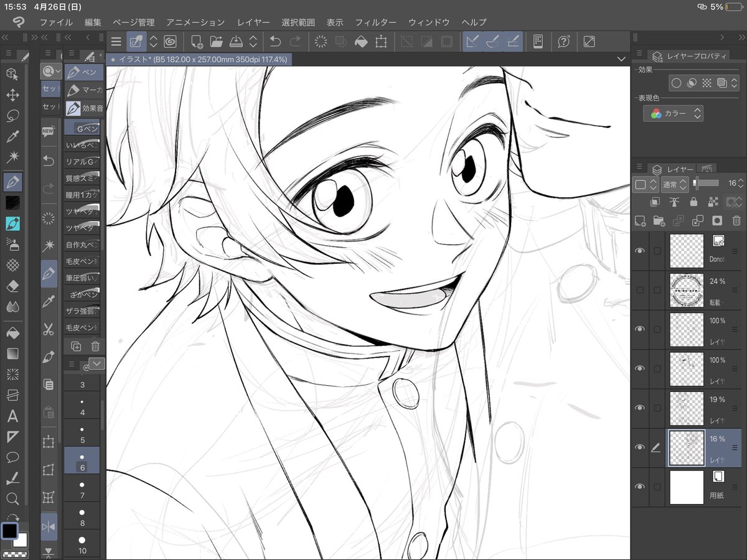Image resolution: width=747 pixels, height=560 pixels.
Task: Click the Delete layer trash icon
Action: [736, 220]
